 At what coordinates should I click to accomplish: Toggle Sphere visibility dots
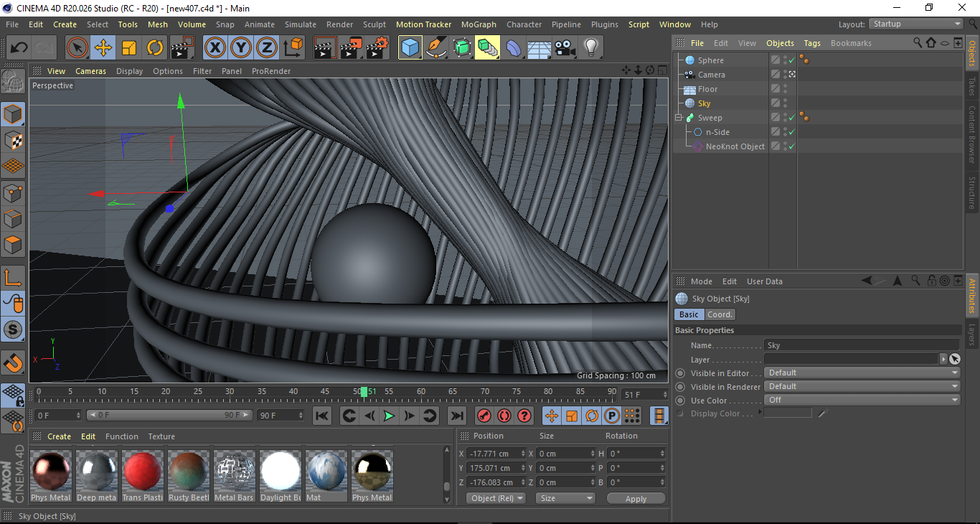(785, 60)
